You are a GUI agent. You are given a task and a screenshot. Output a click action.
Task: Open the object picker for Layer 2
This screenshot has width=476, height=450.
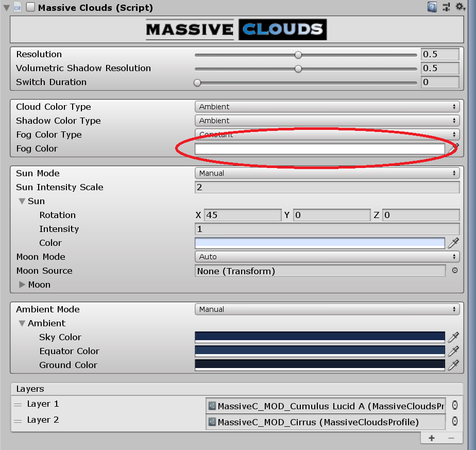pos(455,421)
